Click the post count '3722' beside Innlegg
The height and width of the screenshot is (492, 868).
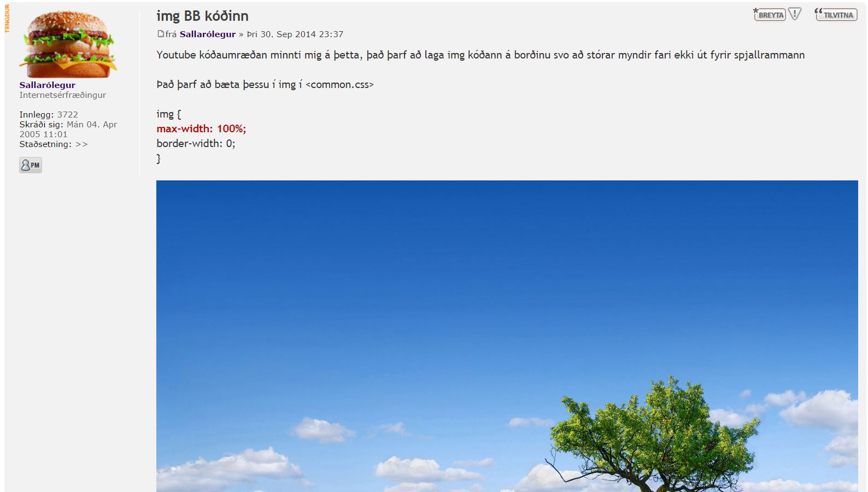click(68, 115)
